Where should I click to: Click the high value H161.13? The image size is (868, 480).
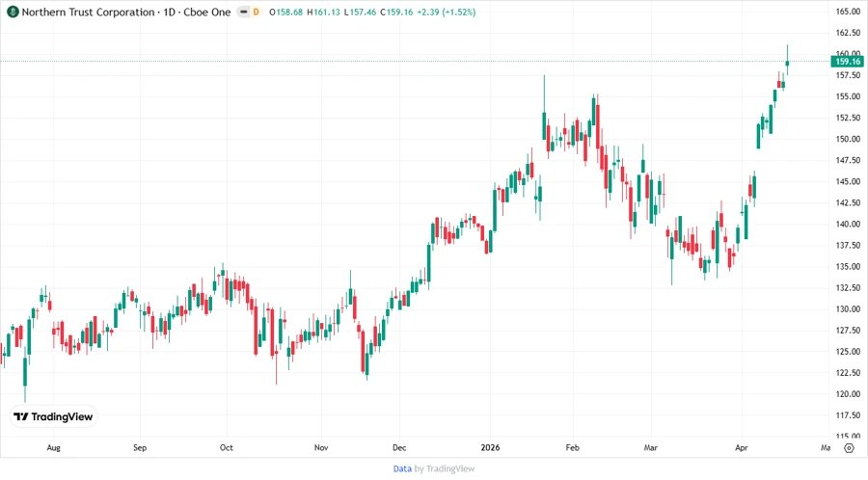[323, 12]
